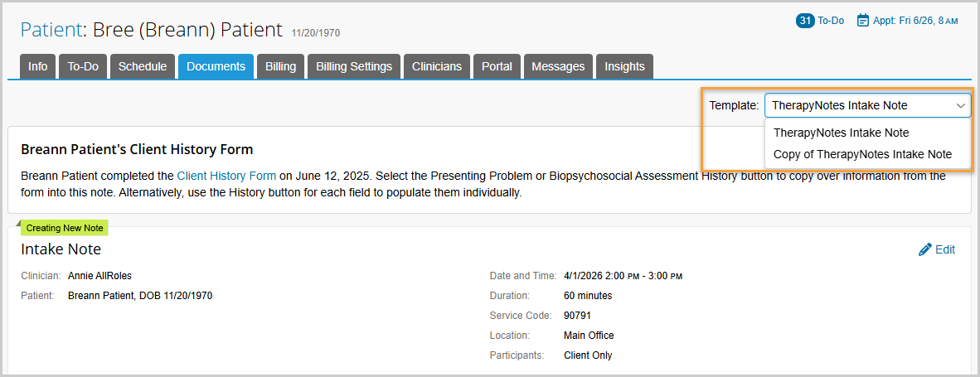Click the Edit link text
The image size is (980, 377).
click(x=945, y=249)
